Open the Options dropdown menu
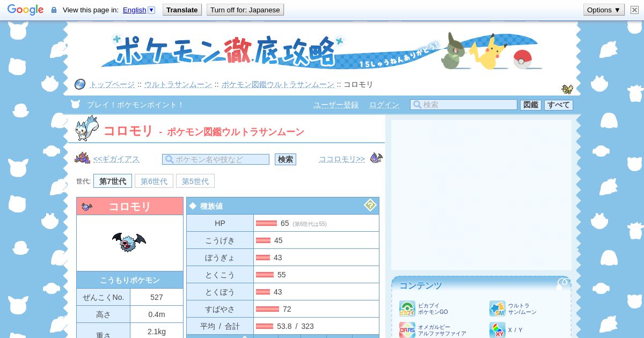Viewport: 644px width, 338px height. click(604, 10)
